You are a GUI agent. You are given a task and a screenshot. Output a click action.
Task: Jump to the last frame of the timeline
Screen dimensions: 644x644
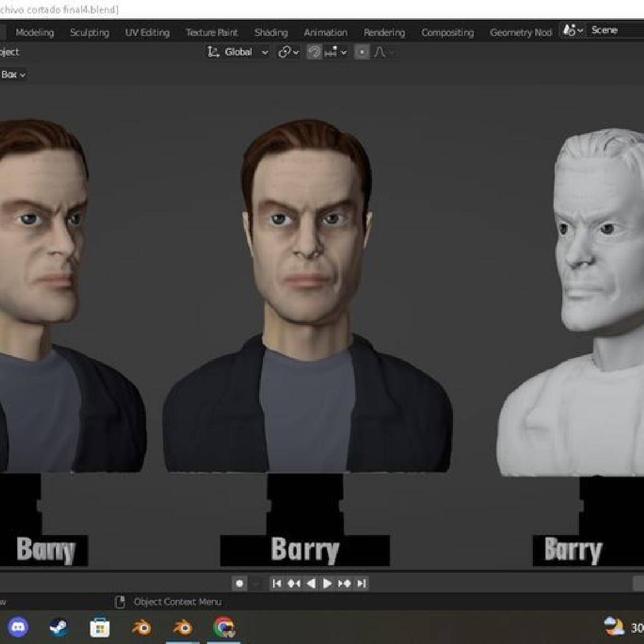(x=362, y=583)
